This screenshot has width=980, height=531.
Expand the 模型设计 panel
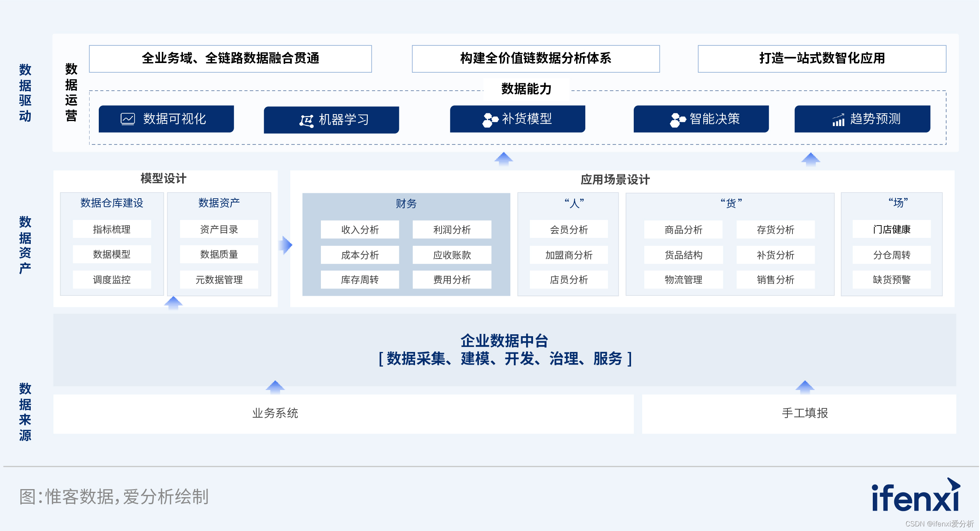pyautogui.click(x=163, y=178)
